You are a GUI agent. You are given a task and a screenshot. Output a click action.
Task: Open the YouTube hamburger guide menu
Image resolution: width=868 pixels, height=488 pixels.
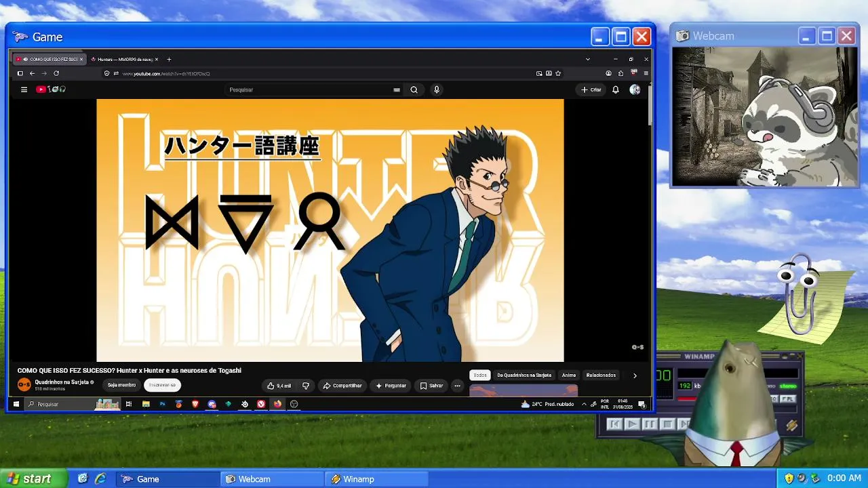coord(24,89)
